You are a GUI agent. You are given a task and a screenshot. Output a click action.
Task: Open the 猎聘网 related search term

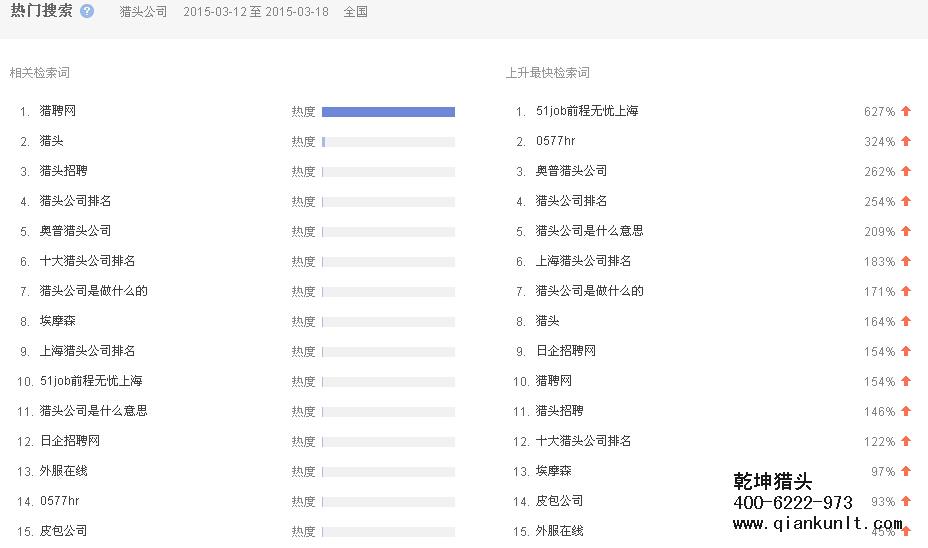(58, 111)
